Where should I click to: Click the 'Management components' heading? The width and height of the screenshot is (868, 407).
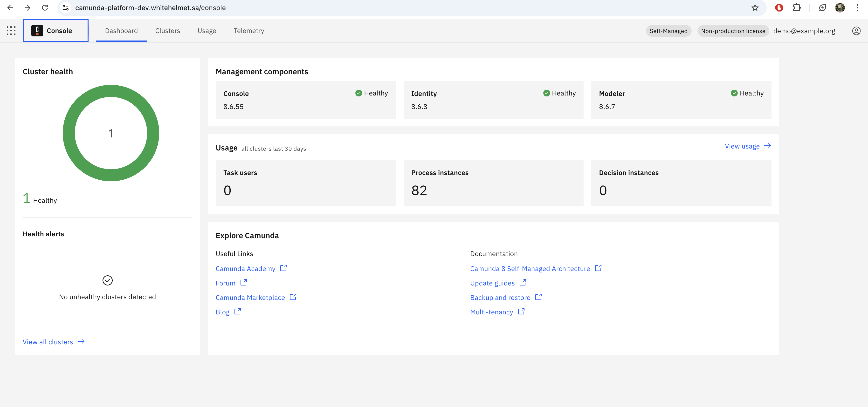[x=262, y=72]
